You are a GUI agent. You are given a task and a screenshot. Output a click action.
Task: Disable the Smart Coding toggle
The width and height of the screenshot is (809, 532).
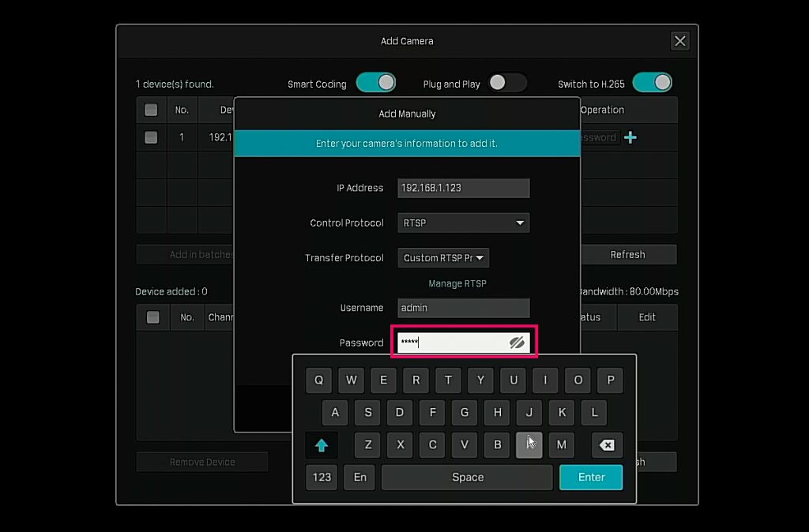[x=375, y=83]
